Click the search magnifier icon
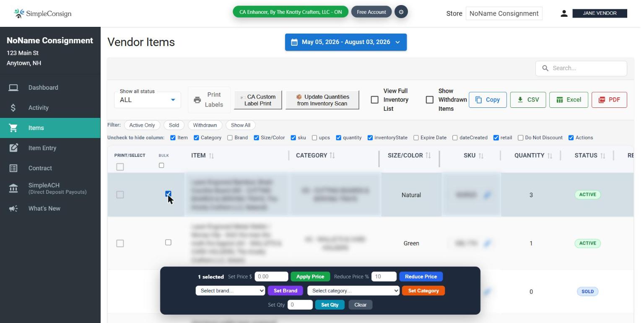644x323 pixels. pyautogui.click(x=545, y=68)
